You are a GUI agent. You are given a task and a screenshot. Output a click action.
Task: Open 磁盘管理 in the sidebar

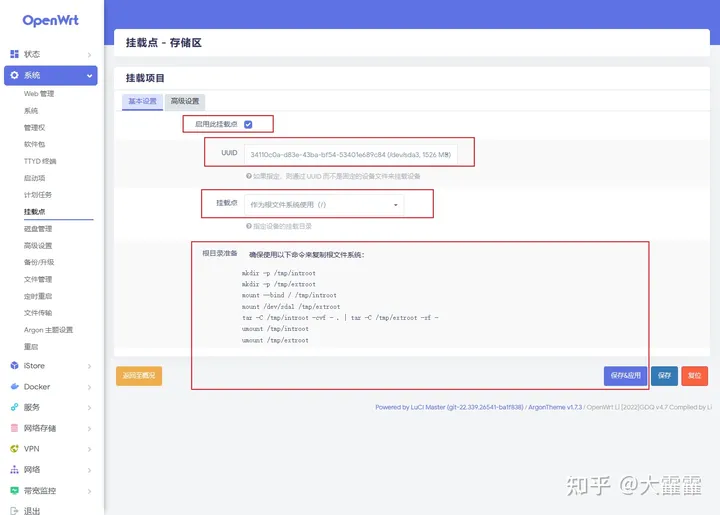click(x=38, y=229)
